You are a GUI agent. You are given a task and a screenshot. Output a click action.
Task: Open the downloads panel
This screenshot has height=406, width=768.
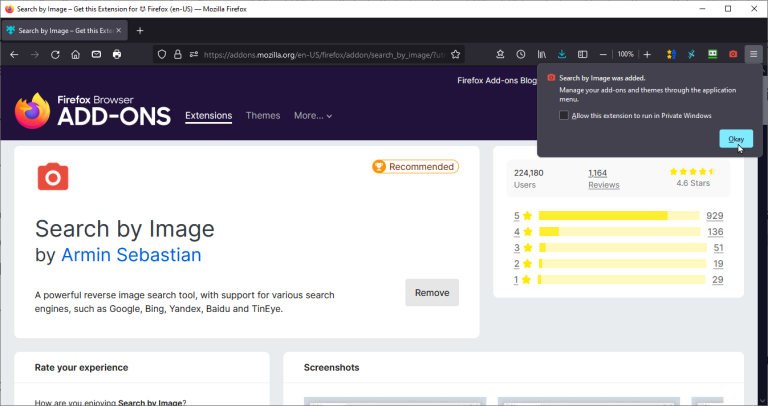point(562,54)
